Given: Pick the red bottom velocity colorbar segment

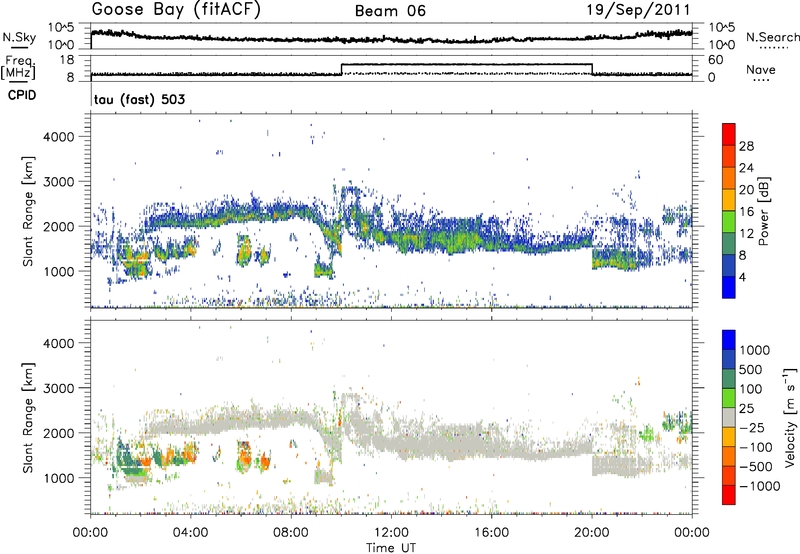Looking at the screenshot, I should click(729, 495).
